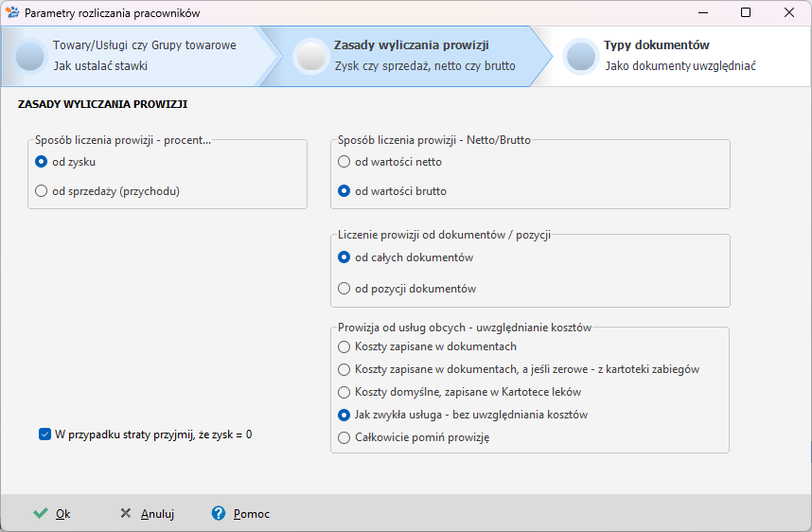Viewport: 812px width, 532px height.
Task: Click the Anuluj button label
Action: (157, 514)
